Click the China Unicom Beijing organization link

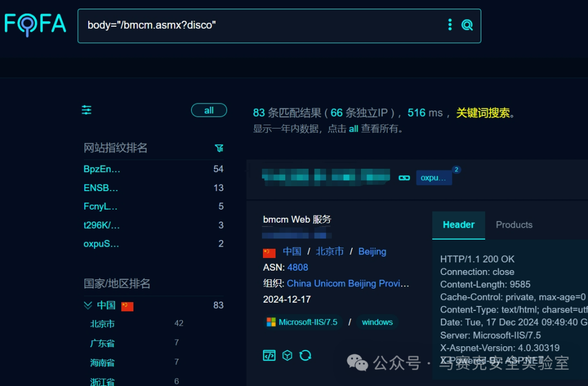[x=348, y=284]
